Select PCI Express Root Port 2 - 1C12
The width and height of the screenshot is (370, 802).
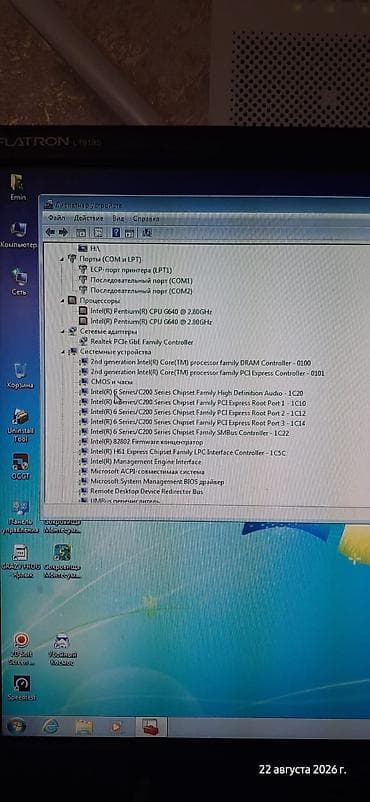click(198, 413)
